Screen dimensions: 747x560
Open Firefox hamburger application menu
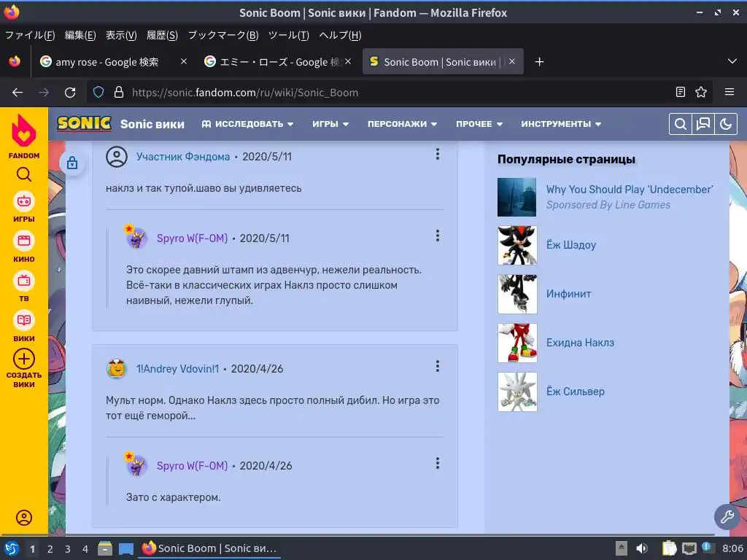pyautogui.click(x=729, y=92)
